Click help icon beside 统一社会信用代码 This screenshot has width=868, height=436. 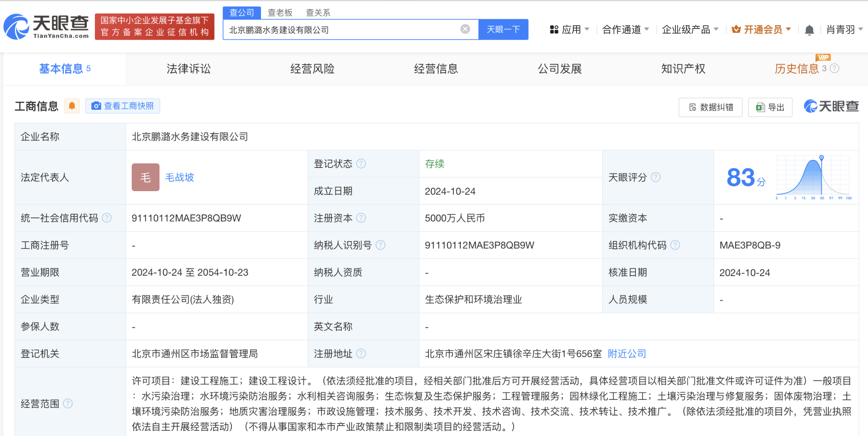coord(107,218)
